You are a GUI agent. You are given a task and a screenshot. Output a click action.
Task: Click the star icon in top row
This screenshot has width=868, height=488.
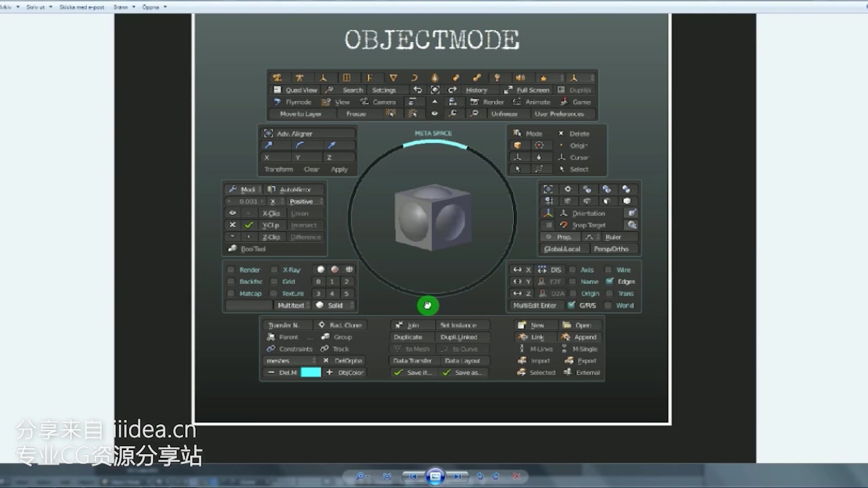(x=543, y=78)
